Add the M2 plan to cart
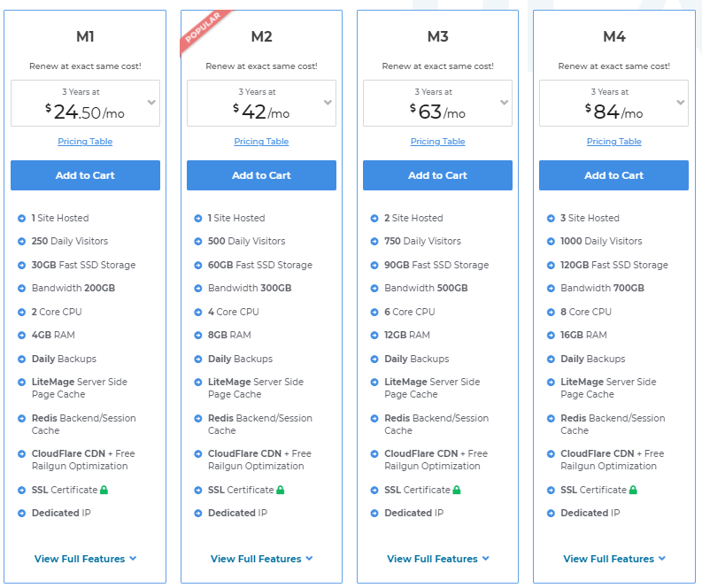 click(x=261, y=175)
